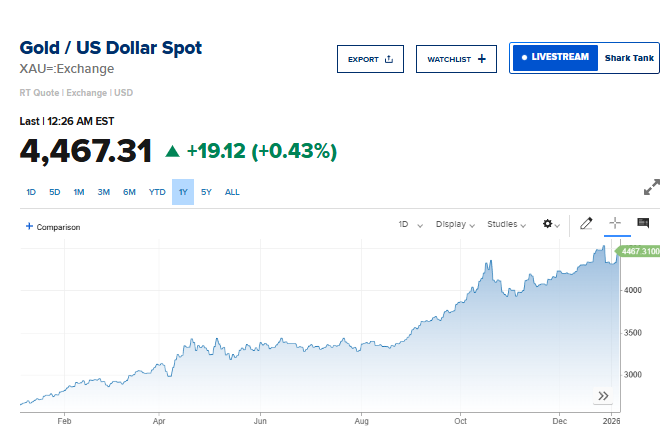Open the chart events comment icon
Screen dimensions: 669x431
coord(643,223)
